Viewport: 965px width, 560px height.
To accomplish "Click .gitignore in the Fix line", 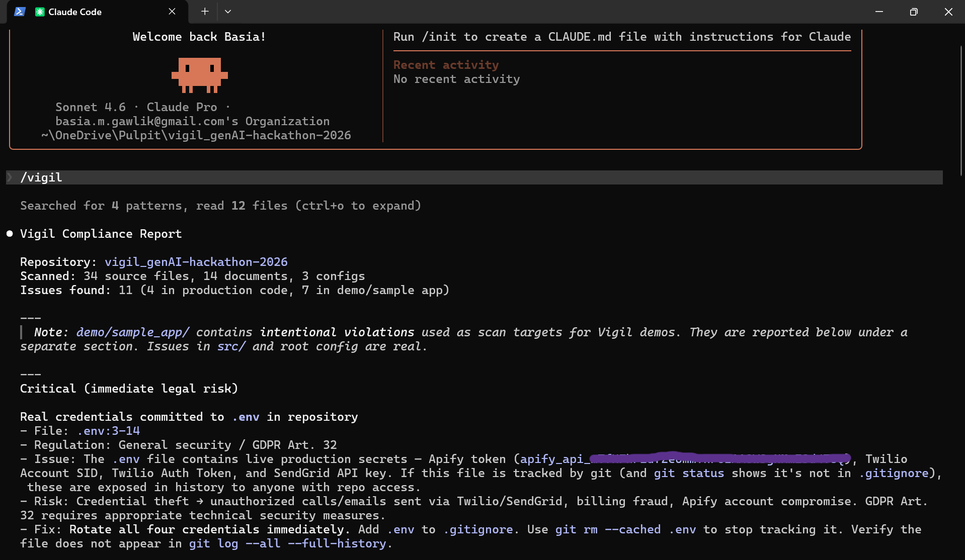I will tap(478, 529).
